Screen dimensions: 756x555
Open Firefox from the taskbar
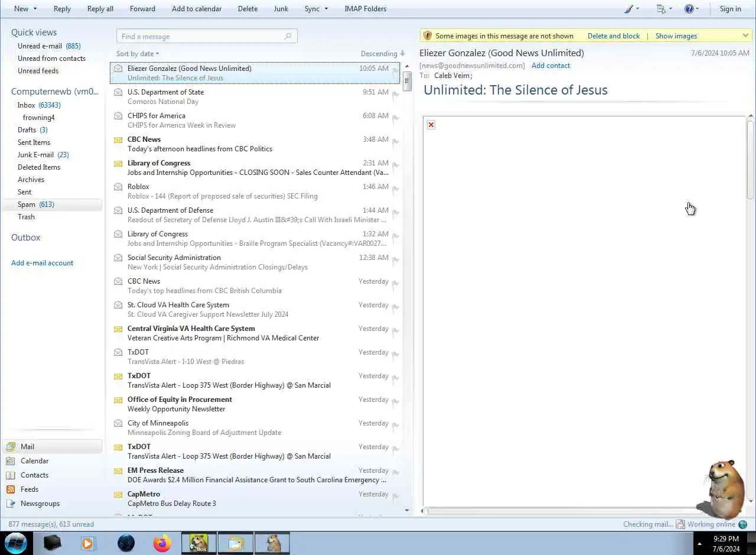point(162,543)
